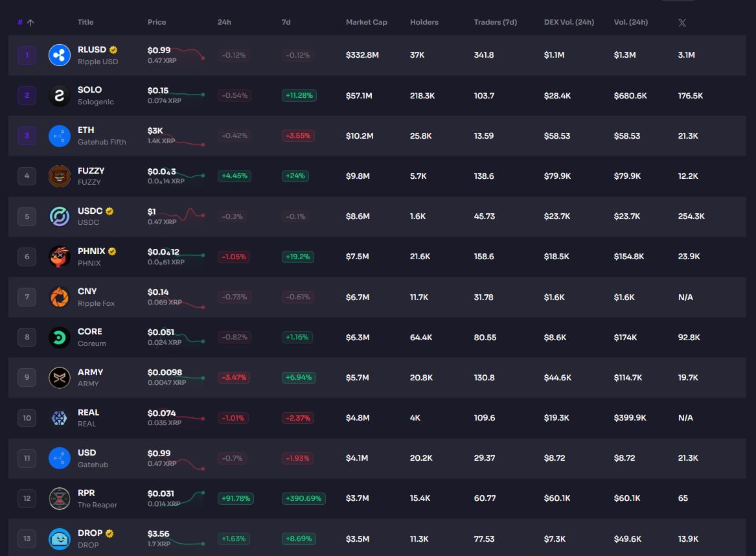Click the rank 3 badge for ETH
This screenshot has width=756, height=556.
(27, 136)
